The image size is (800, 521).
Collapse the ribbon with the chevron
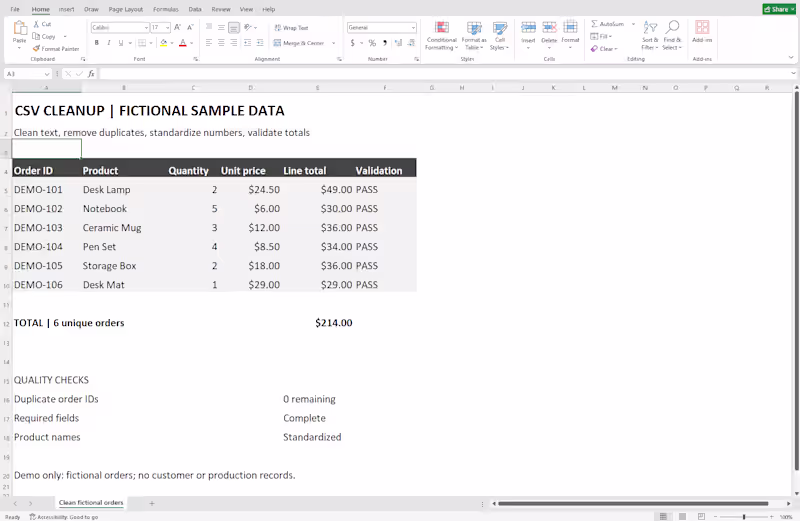(791, 57)
